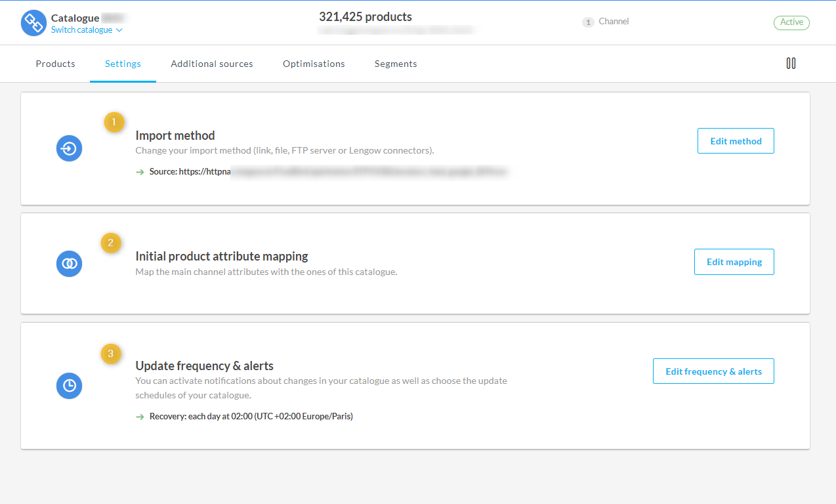
Task: Click the Edit mapping button
Action: pos(734,262)
